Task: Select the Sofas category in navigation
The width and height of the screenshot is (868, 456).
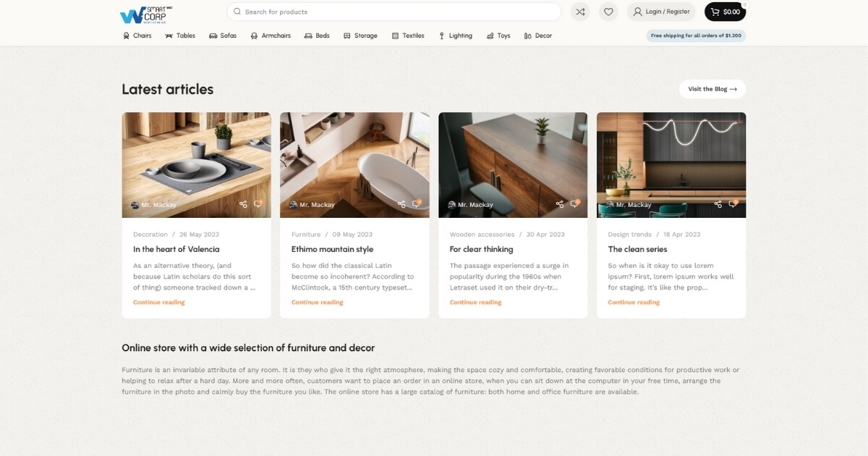Action: [x=223, y=35]
